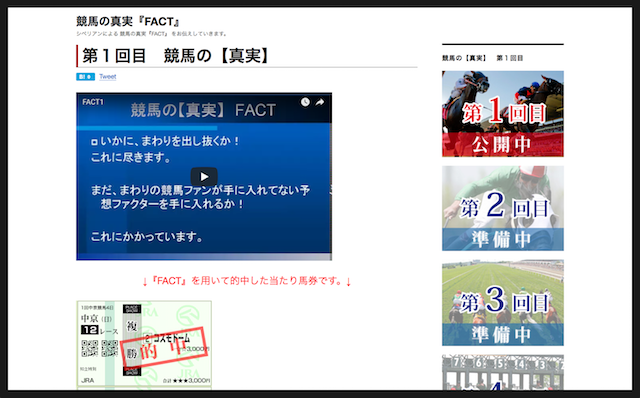Viewport: 640px width, 398px height.
Task: Click the red text about 当たり馬券
Action: pyautogui.click(x=247, y=281)
